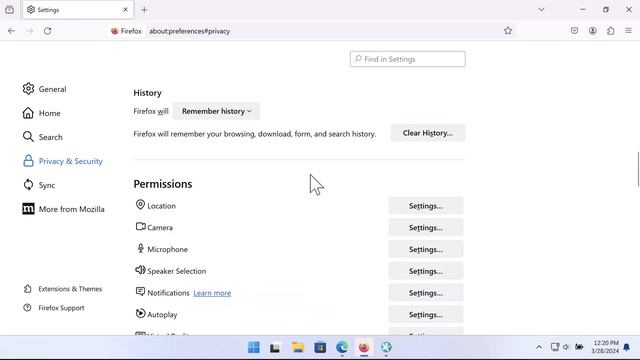Open the Extensions puzzle icon
This screenshot has height=360, width=640.
pyautogui.click(x=611, y=31)
